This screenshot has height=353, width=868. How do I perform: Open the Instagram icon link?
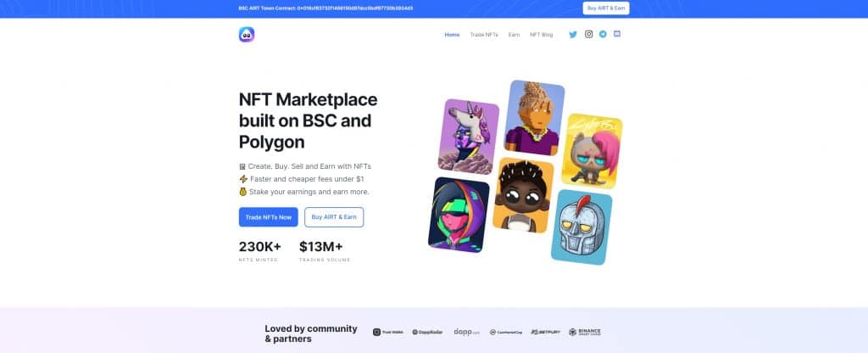click(x=588, y=34)
